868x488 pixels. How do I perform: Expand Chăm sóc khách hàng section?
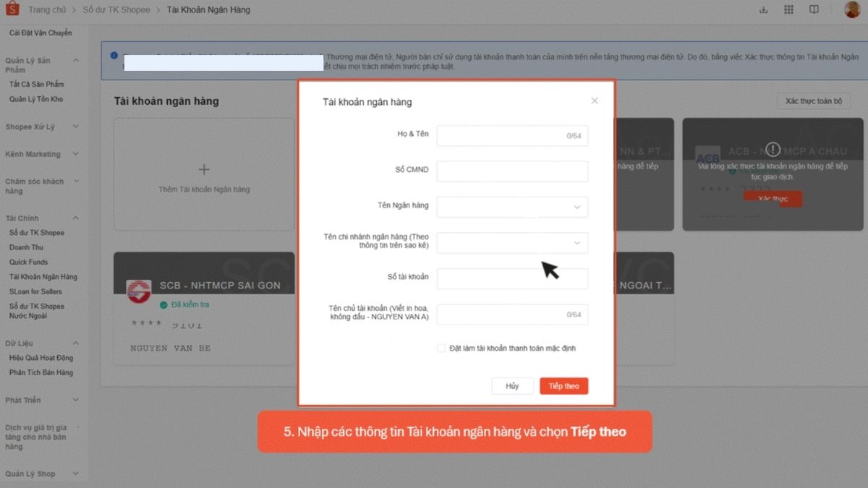(x=76, y=181)
